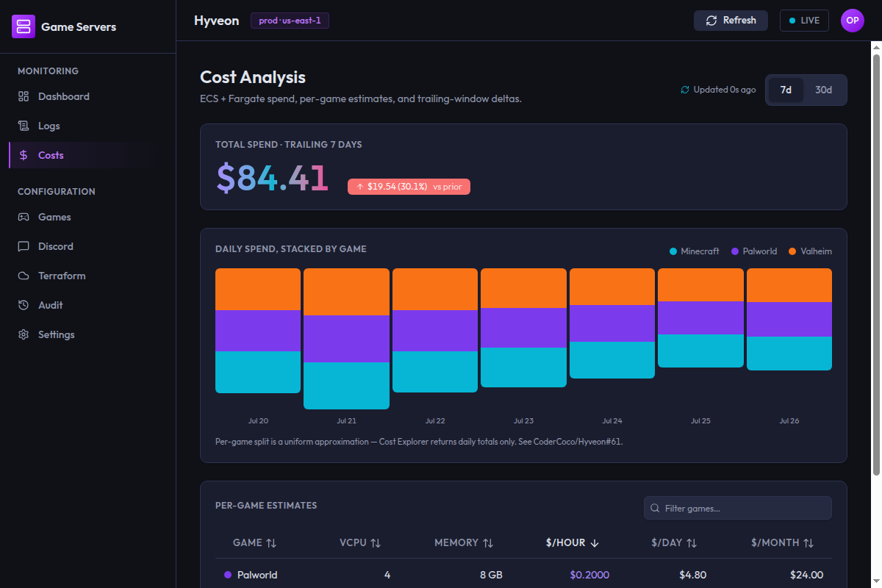Click the $19.54 (30.1%) vs prior badge

pyautogui.click(x=409, y=187)
